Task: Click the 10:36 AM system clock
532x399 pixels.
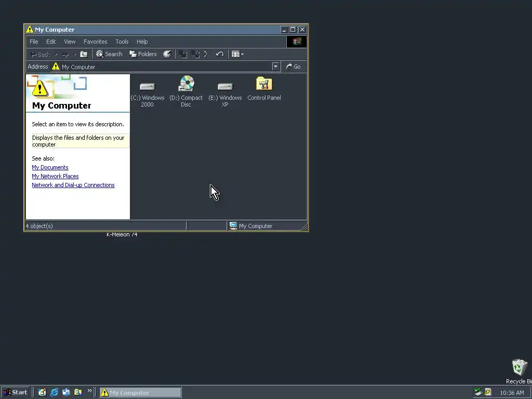Action: click(512, 393)
